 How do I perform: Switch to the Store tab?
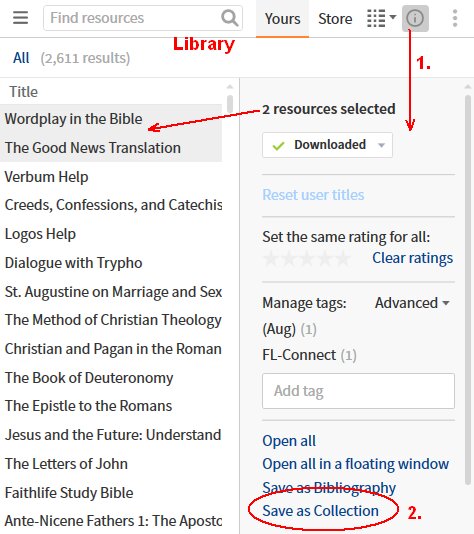coord(335,19)
